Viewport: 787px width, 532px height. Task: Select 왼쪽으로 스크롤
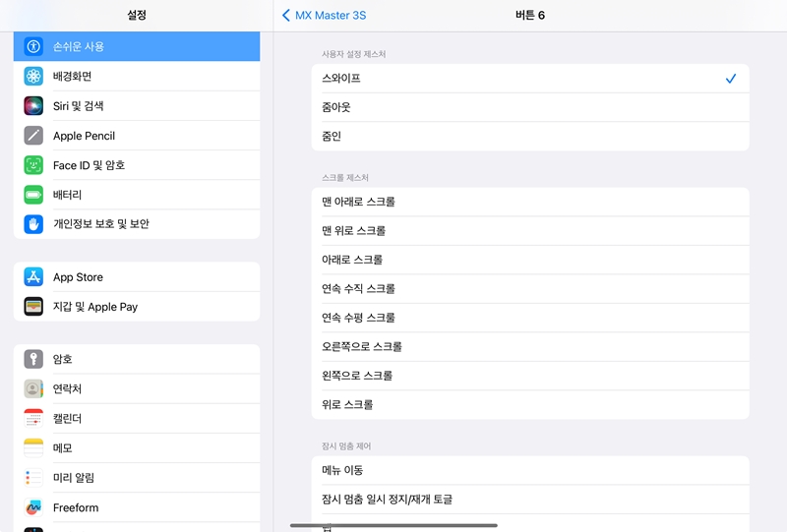tap(530, 376)
